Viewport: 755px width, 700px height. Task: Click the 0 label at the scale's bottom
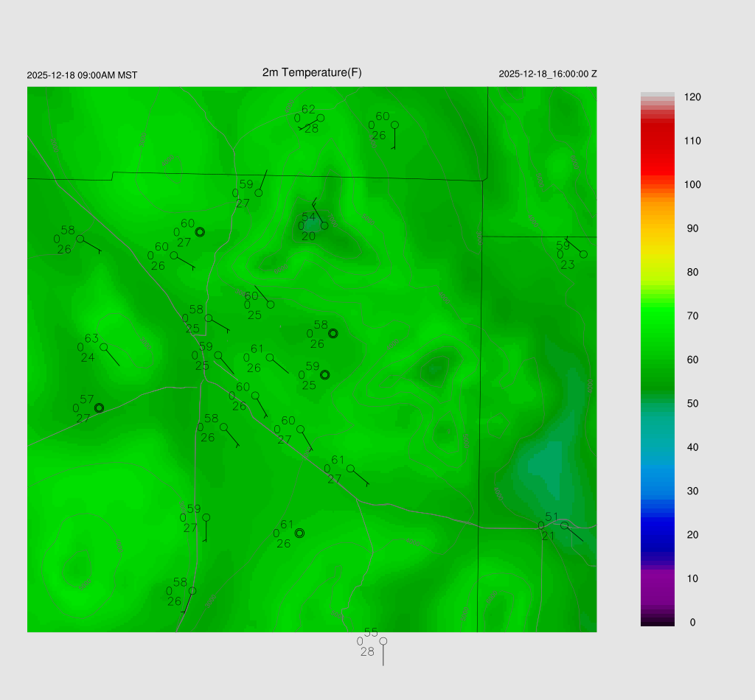point(692,623)
